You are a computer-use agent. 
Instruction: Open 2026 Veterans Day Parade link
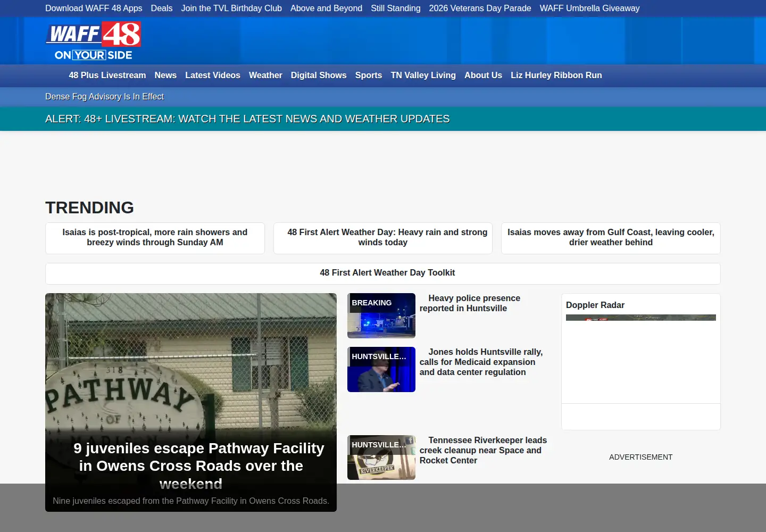(480, 9)
